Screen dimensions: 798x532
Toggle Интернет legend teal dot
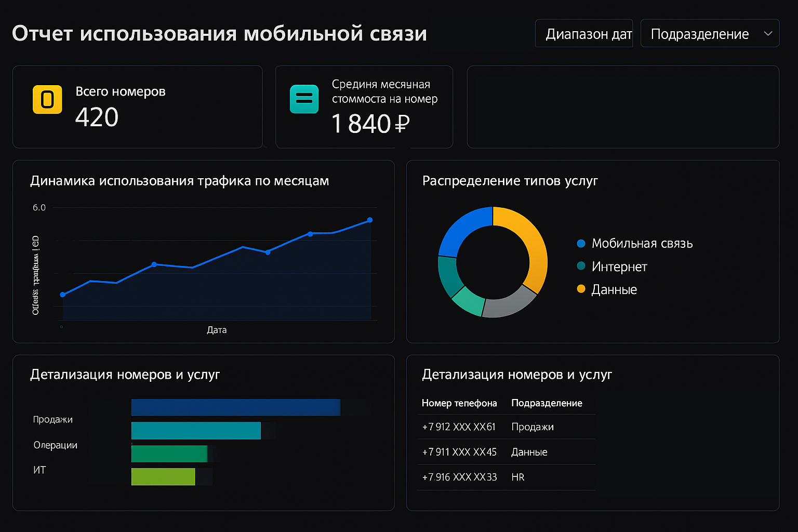(581, 266)
